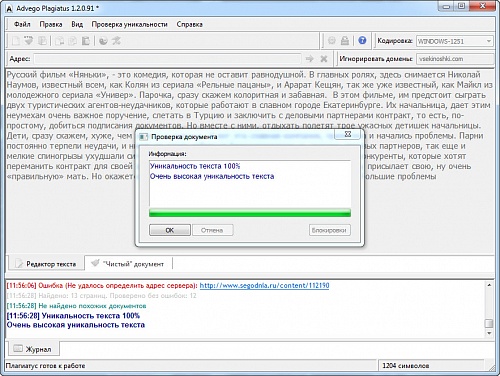Click Отмена button in dialog
The image size is (500, 376).
pyautogui.click(x=212, y=230)
